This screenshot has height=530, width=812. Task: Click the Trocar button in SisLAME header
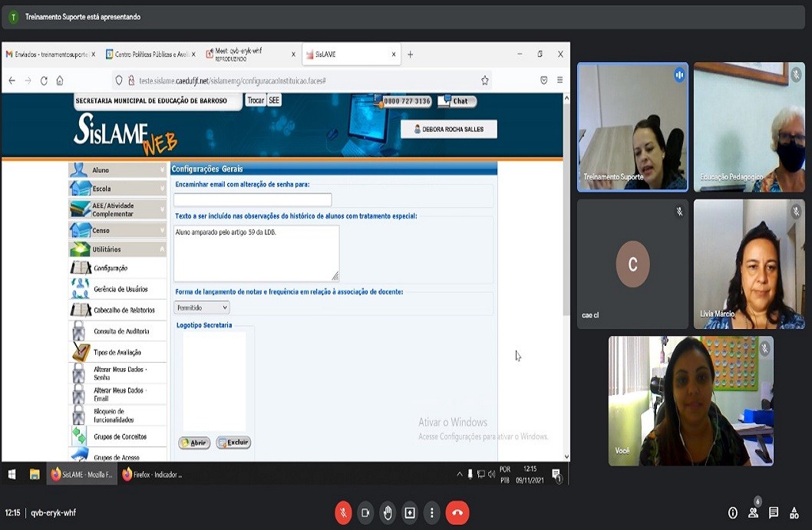click(256, 100)
